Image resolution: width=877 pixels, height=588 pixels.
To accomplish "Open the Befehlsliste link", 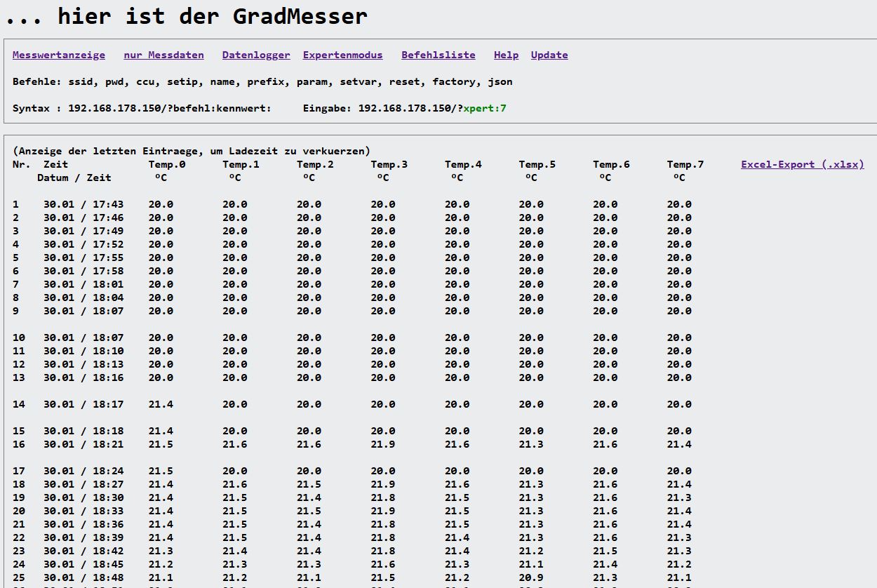I will click(x=438, y=55).
